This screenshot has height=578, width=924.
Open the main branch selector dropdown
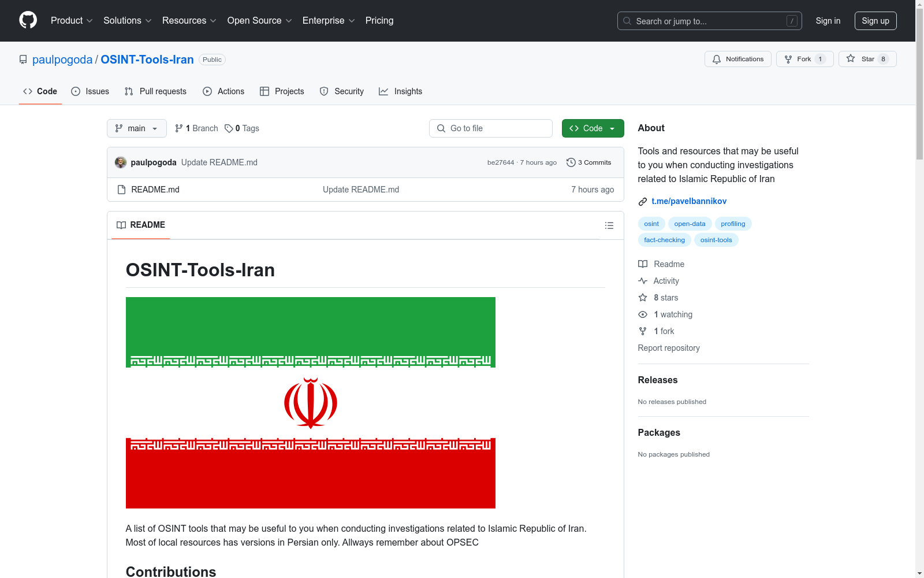(137, 128)
